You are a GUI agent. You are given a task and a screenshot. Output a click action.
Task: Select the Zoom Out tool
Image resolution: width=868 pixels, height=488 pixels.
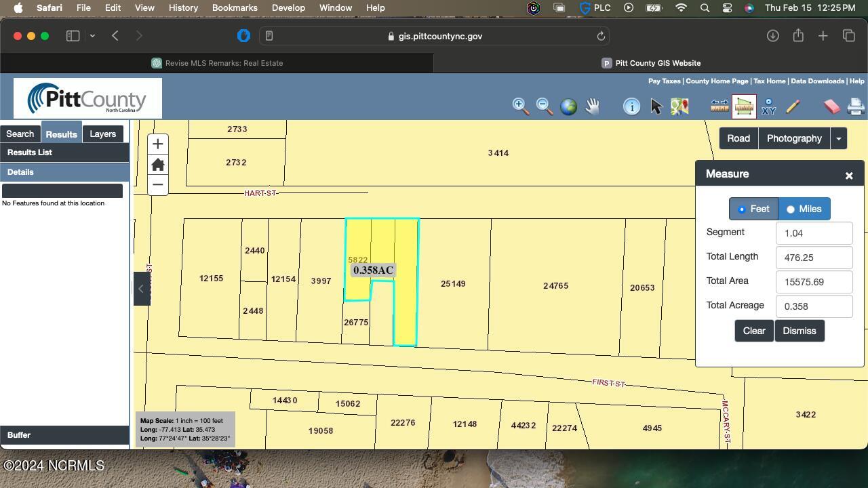[x=543, y=106]
